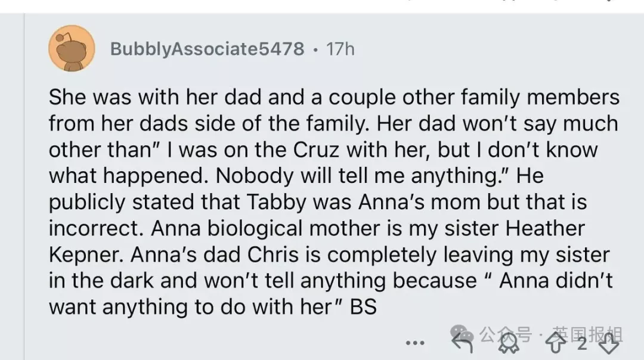The image size is (644, 360).
Task: Click the WeChat logo in the watermark
Action: tap(462, 333)
